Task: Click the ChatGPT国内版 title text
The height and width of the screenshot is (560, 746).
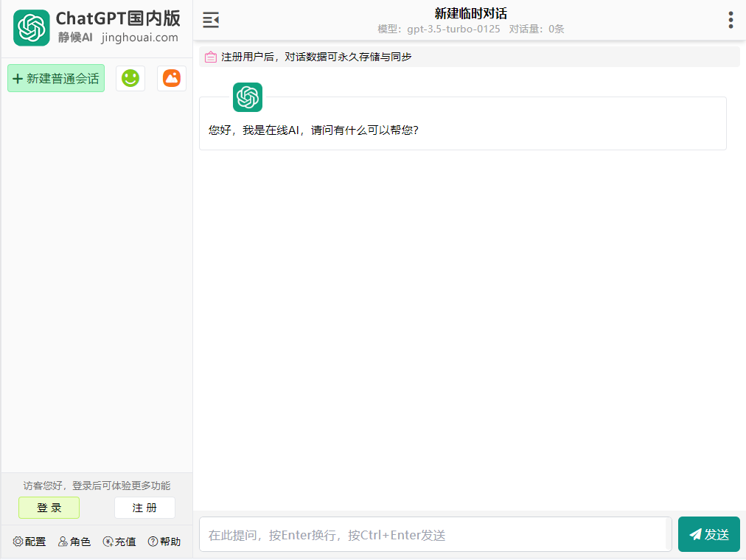Action: 118,18
